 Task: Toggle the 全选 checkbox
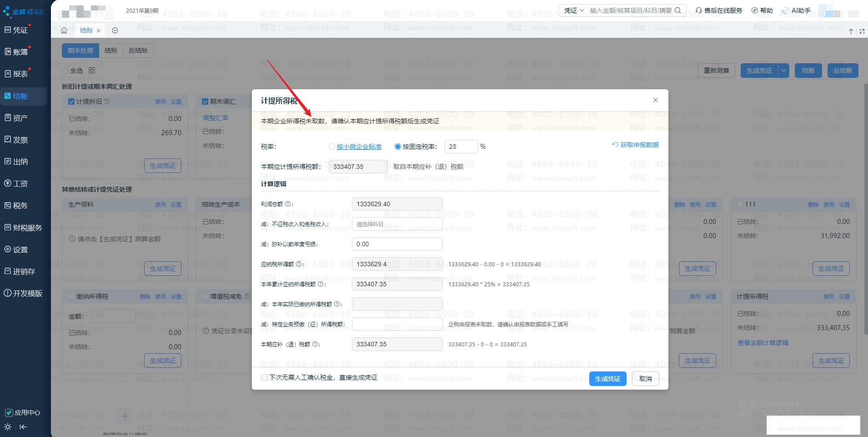(x=65, y=71)
